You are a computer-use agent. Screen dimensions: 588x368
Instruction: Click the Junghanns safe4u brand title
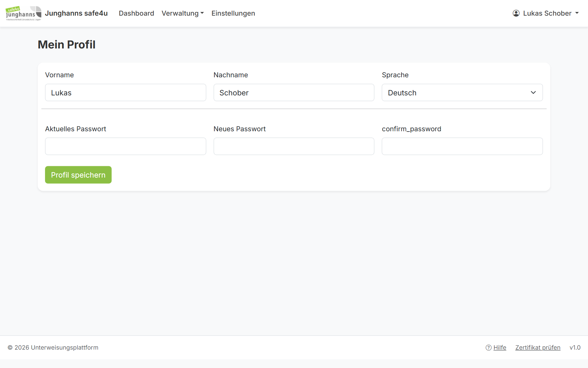(76, 13)
